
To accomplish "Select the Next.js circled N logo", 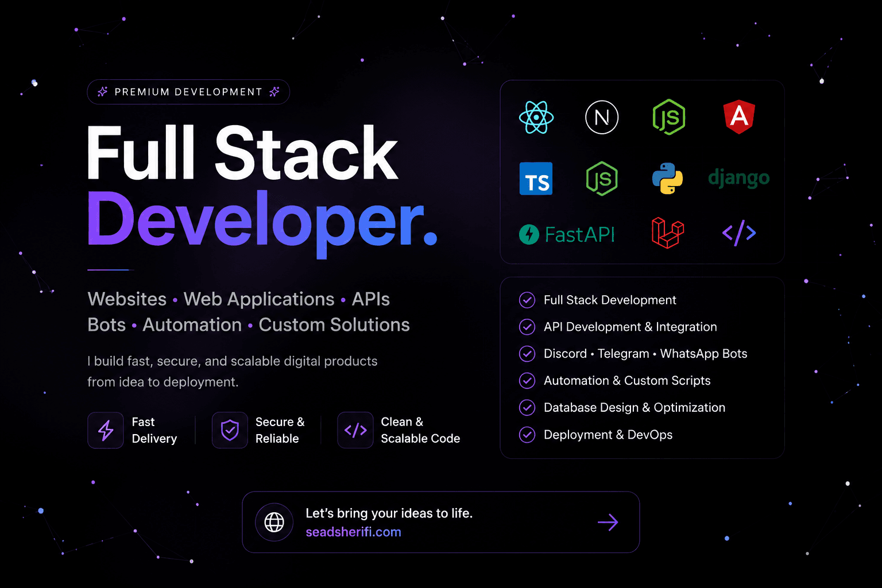I will (x=602, y=117).
